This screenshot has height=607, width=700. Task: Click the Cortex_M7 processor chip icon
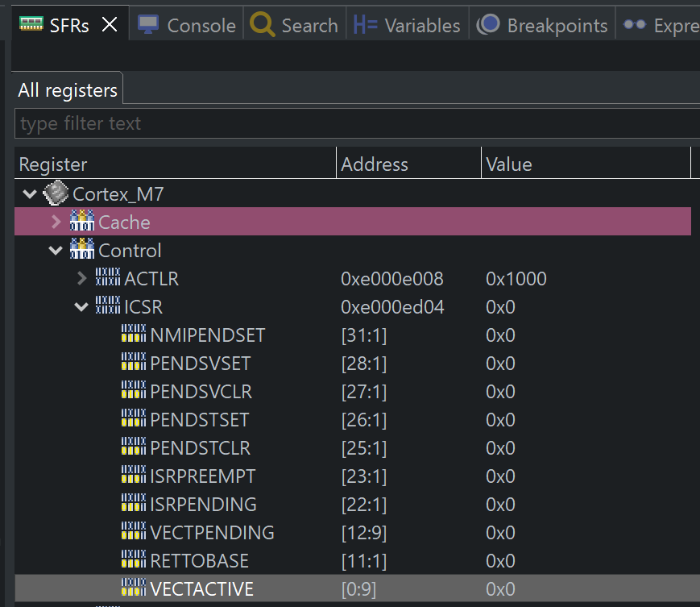pyautogui.click(x=54, y=193)
